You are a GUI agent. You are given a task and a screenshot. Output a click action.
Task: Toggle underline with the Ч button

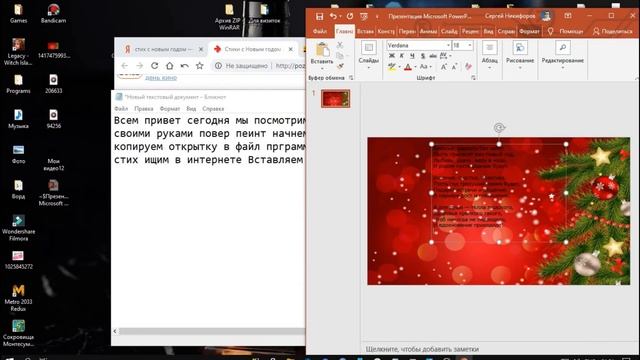[412, 56]
